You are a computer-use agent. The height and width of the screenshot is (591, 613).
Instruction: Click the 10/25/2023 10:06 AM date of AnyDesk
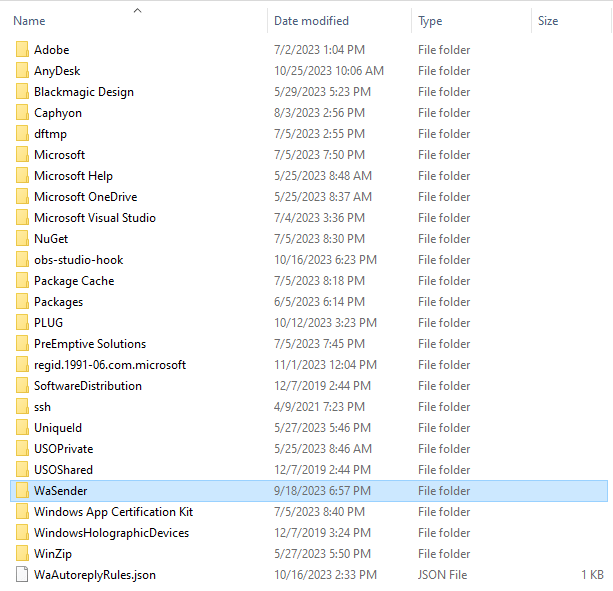(329, 71)
